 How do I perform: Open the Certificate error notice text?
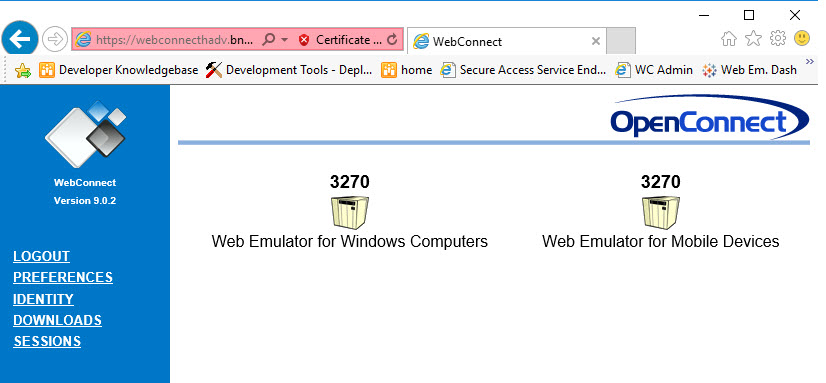(x=348, y=40)
